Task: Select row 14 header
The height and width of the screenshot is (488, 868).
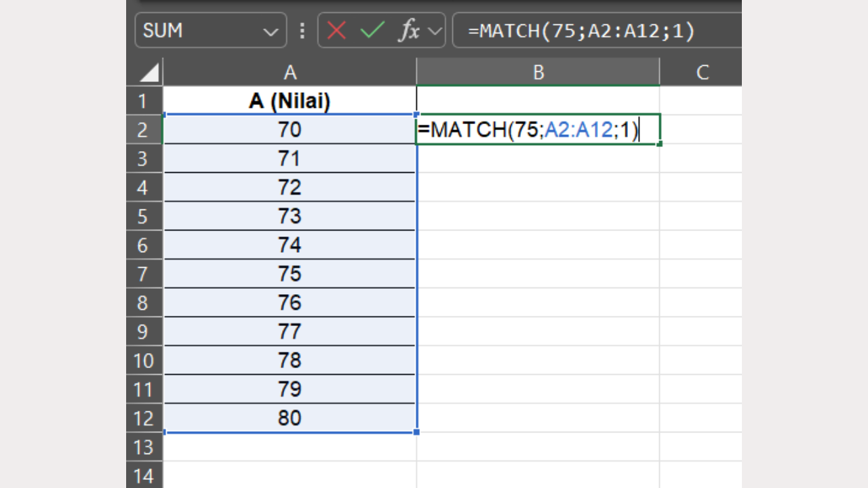Action: [x=143, y=475]
